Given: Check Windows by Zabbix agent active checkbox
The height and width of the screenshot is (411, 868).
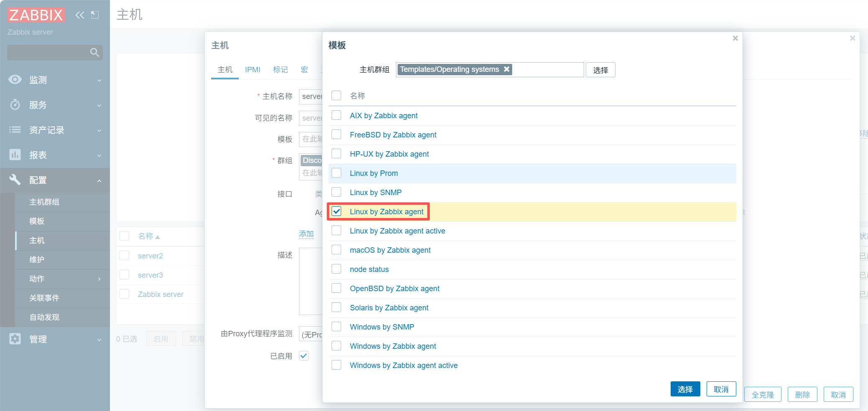Looking at the screenshot, I should (x=337, y=365).
